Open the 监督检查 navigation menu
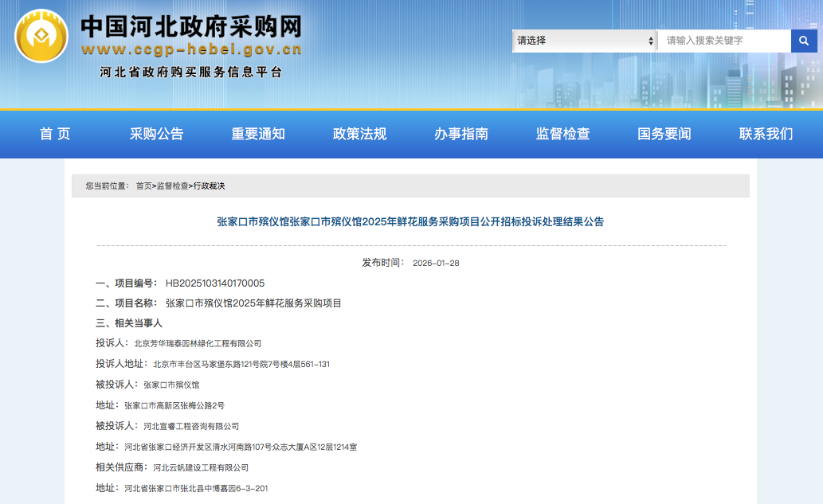Screen dimensions: 823x504 tap(561, 135)
